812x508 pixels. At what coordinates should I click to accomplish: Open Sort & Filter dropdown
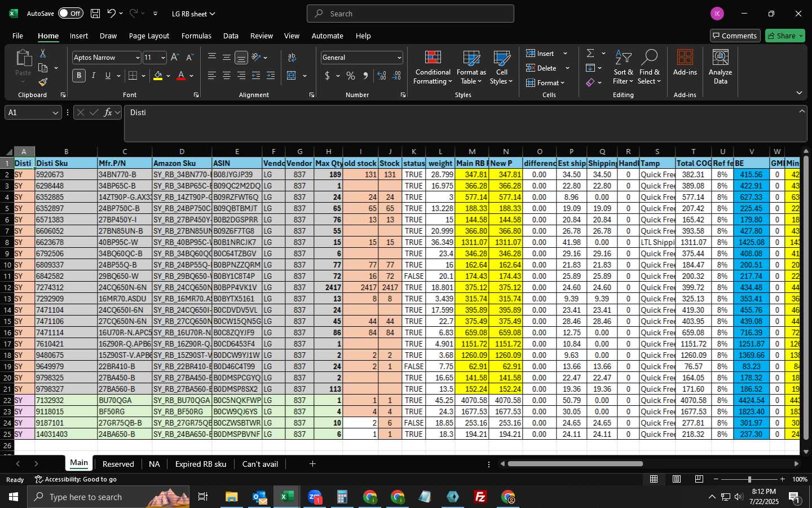pyautogui.click(x=623, y=68)
